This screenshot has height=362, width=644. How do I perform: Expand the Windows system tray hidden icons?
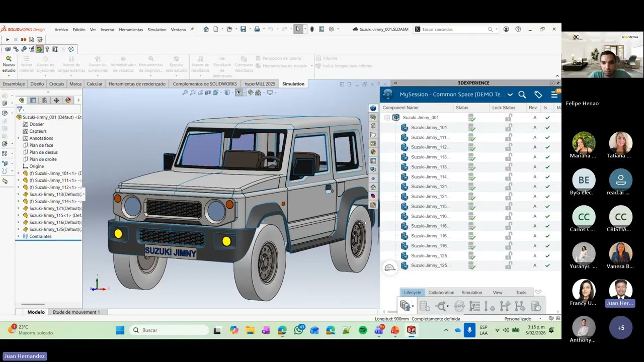click(x=446, y=330)
